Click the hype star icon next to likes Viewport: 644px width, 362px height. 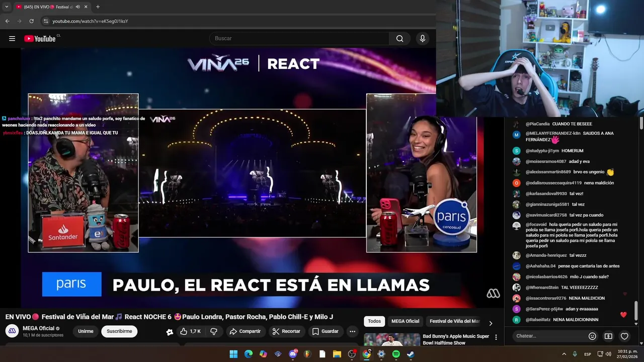coord(170,332)
